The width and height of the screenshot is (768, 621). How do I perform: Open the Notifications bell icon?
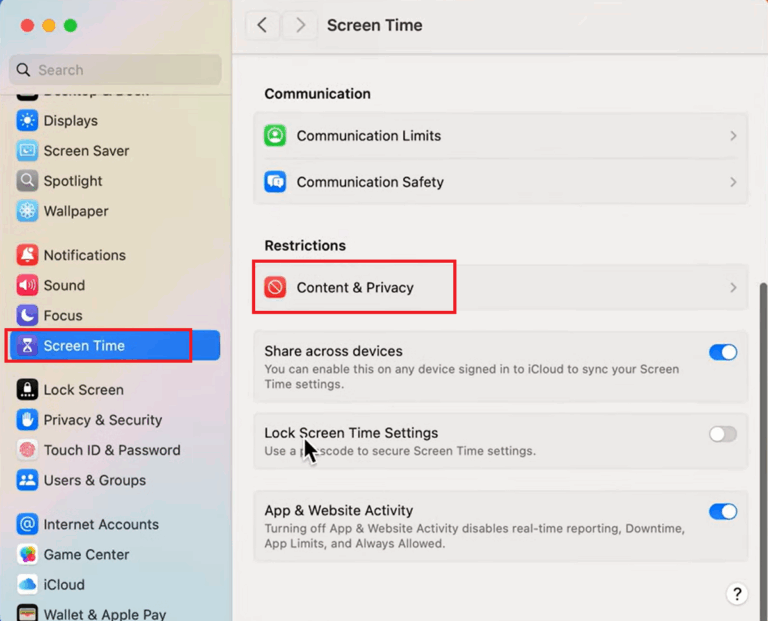[27, 255]
